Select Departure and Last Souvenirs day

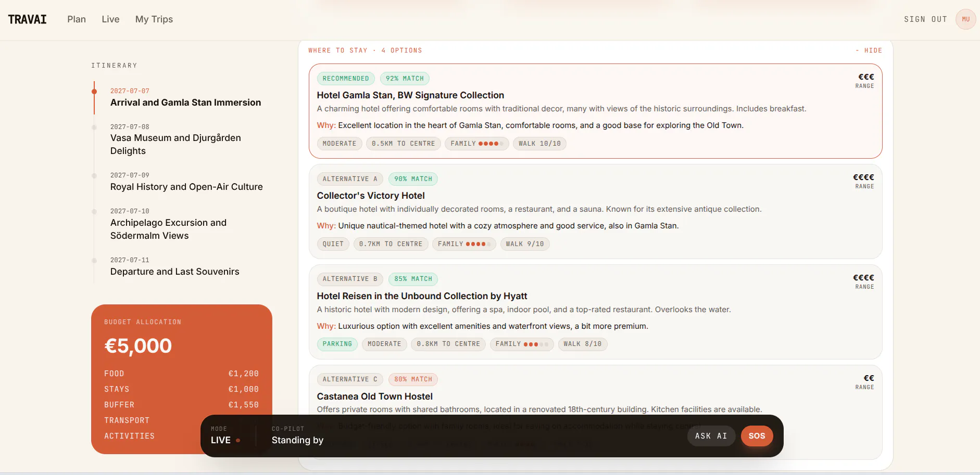click(174, 266)
